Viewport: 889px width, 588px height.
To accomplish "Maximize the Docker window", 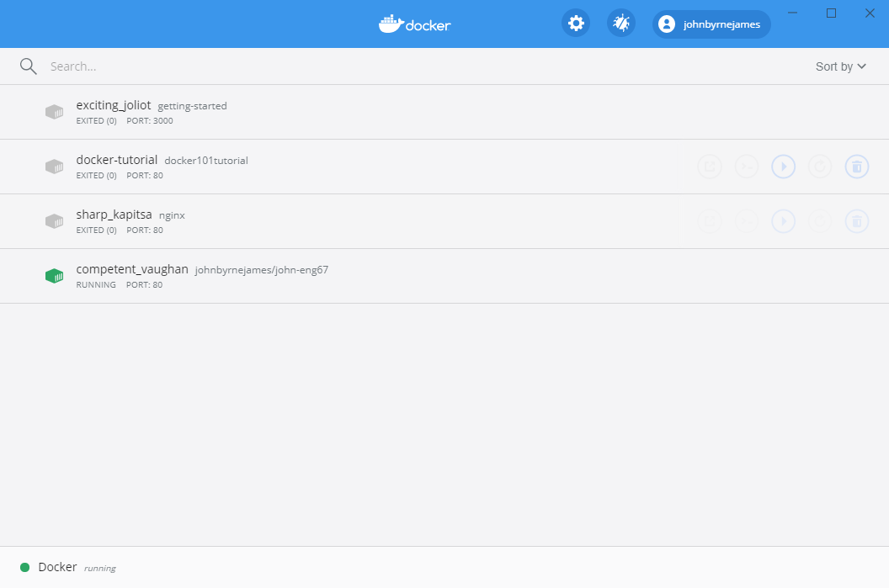I will [831, 13].
